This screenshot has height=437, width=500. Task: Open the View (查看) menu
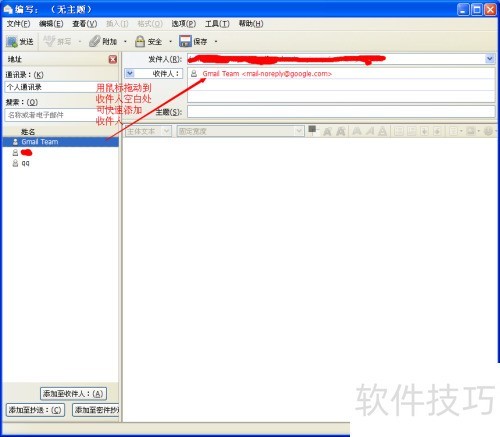(85, 24)
